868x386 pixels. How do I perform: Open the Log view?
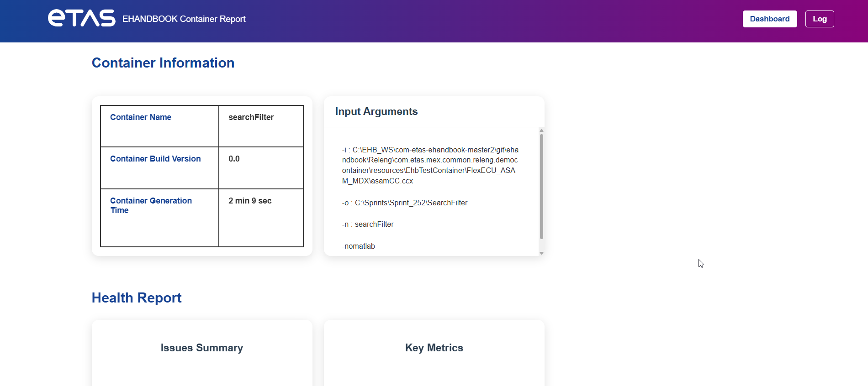820,19
